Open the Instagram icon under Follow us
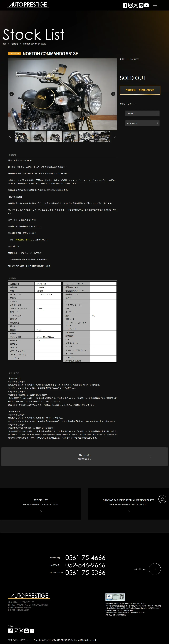The image size is (169, 644). pos(16,631)
